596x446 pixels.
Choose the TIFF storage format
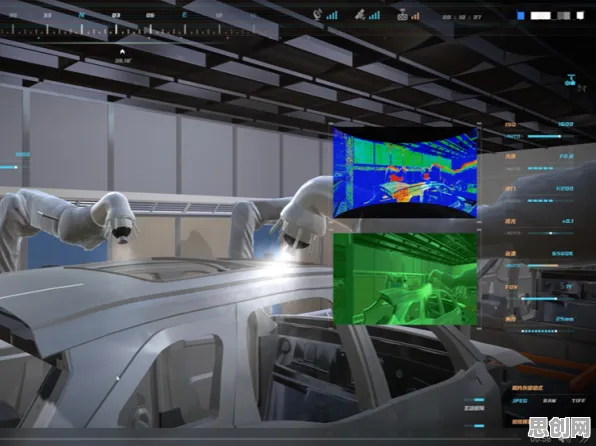tap(579, 401)
